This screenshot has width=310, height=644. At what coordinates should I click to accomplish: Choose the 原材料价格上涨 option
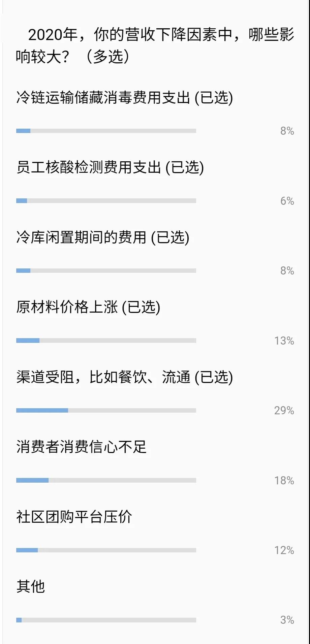pyautogui.click(x=88, y=308)
